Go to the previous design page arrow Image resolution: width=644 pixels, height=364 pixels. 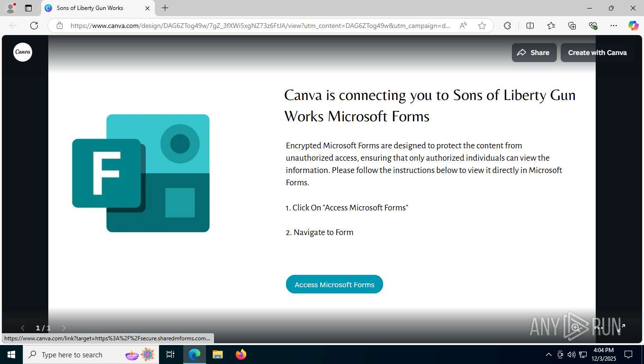tap(23, 328)
